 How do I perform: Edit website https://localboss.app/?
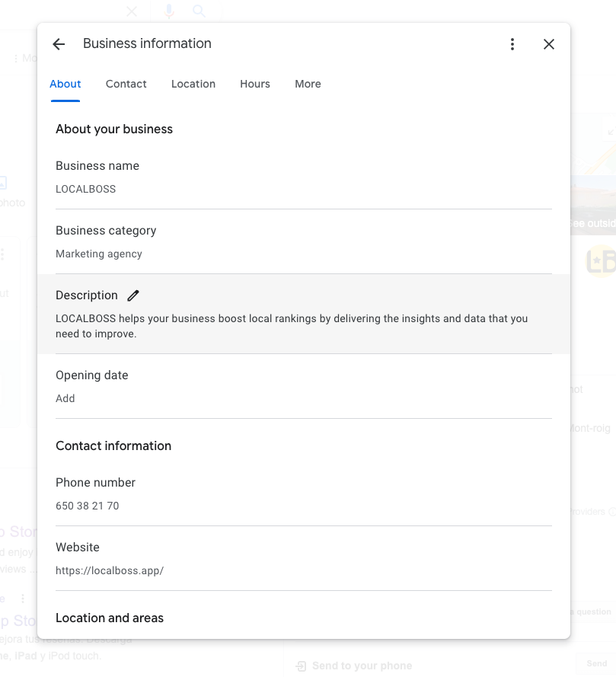point(304,559)
